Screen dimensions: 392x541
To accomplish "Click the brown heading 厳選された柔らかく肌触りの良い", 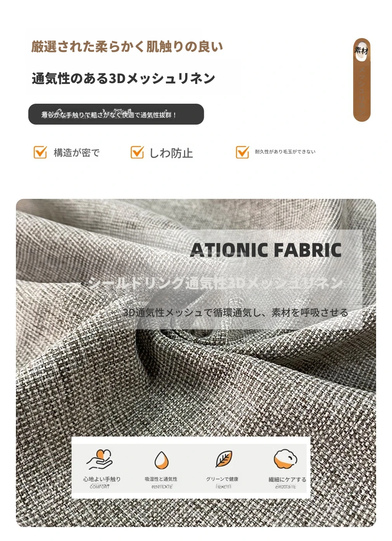I will (127, 47).
